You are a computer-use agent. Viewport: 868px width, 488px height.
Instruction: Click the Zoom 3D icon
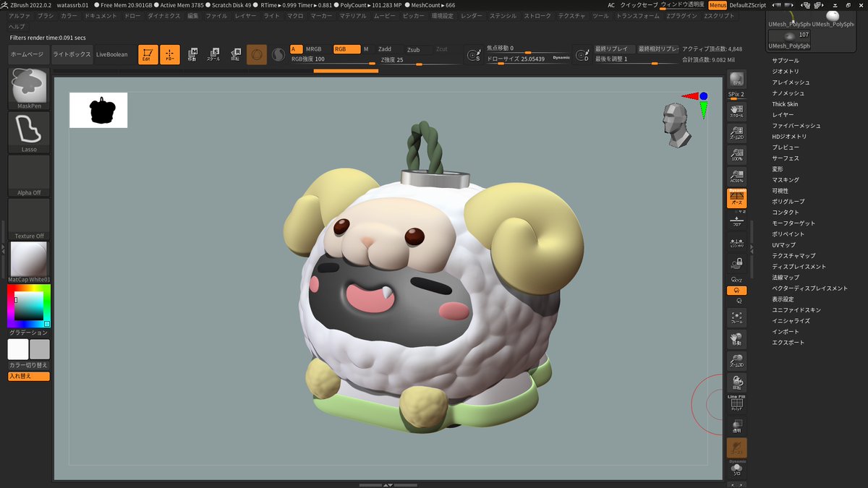[x=737, y=361]
